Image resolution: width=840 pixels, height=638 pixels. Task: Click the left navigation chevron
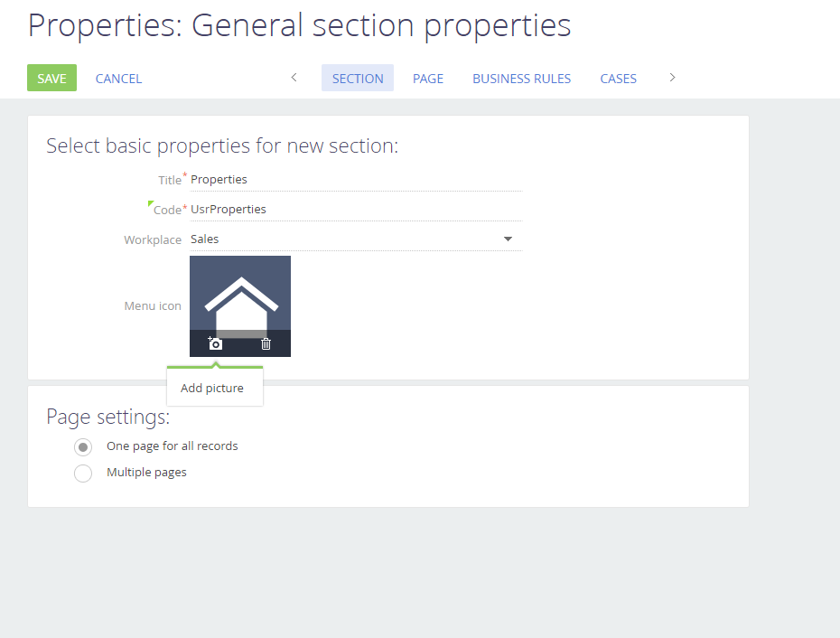(x=294, y=78)
